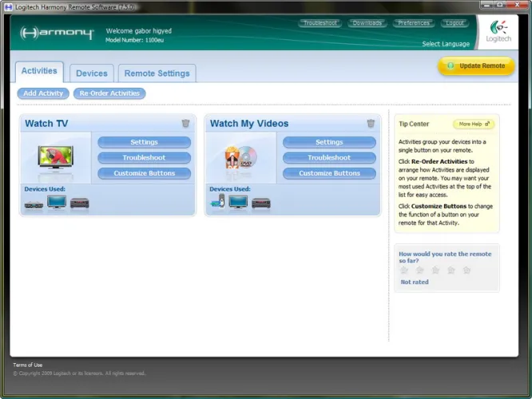Open the Select Language option
The image size is (532, 399).
pos(446,45)
